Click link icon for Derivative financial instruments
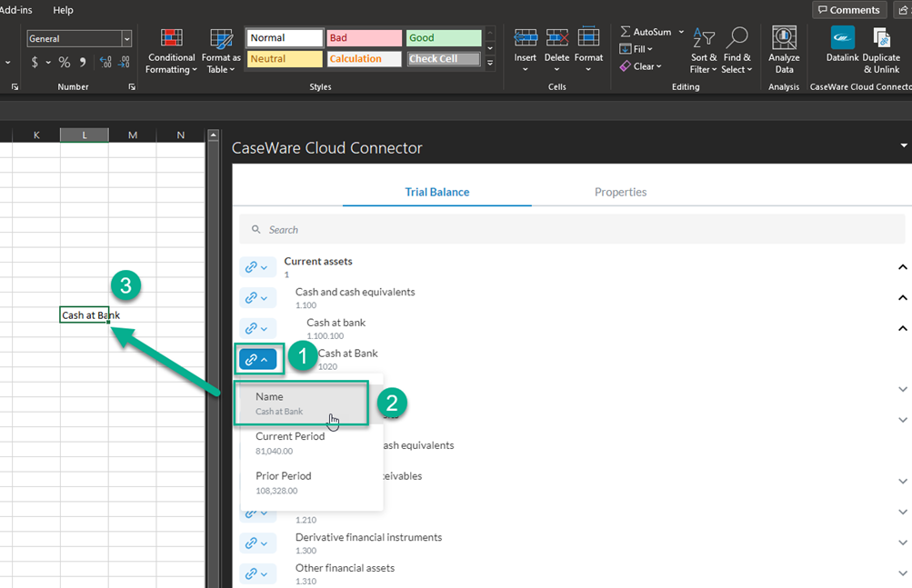This screenshot has height=588, width=912. (257, 543)
